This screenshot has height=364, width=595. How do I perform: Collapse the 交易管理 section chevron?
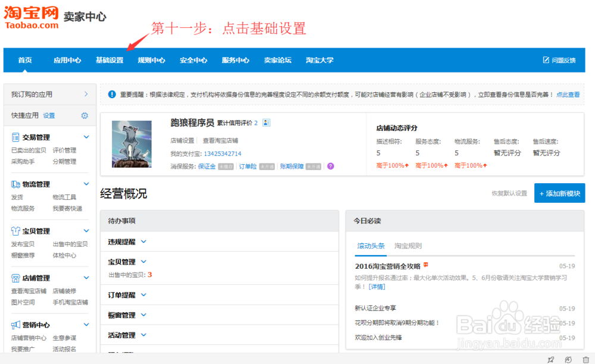pos(85,137)
